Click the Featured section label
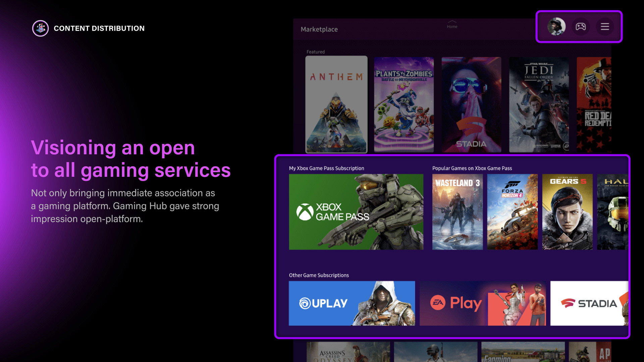644x362 pixels. tap(316, 52)
